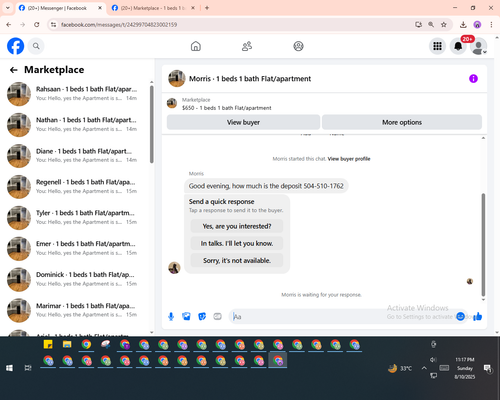Viewport: 500px width, 400px height.
Task: Open the Friends icon in top navigation
Action: click(x=247, y=46)
